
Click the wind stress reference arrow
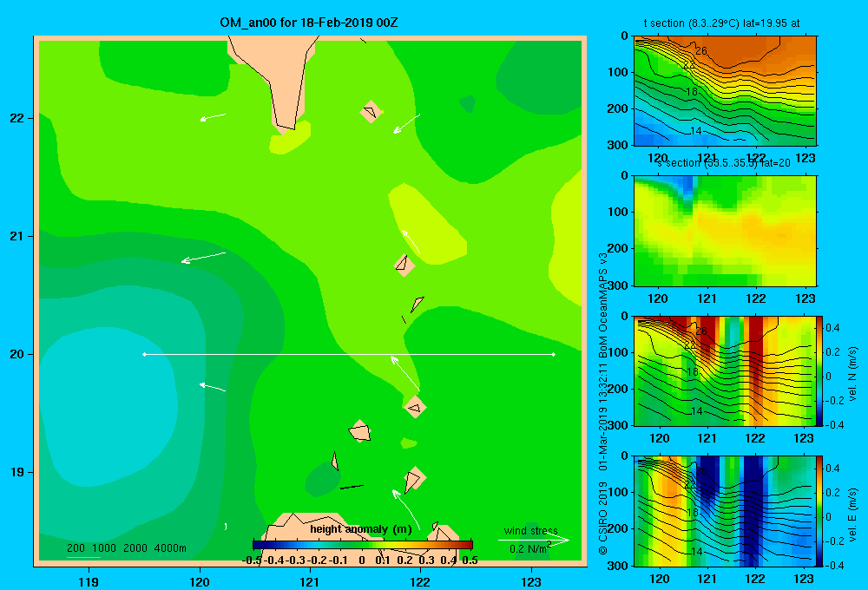[534, 541]
